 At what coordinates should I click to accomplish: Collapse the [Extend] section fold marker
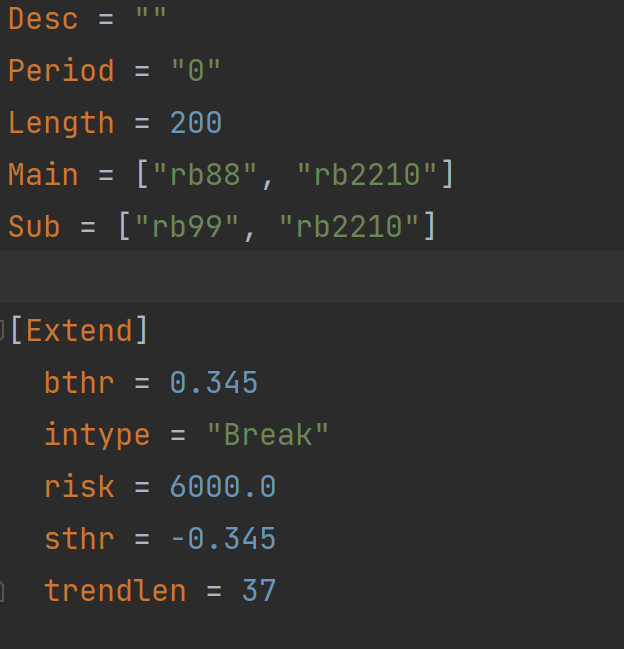tap(2, 330)
